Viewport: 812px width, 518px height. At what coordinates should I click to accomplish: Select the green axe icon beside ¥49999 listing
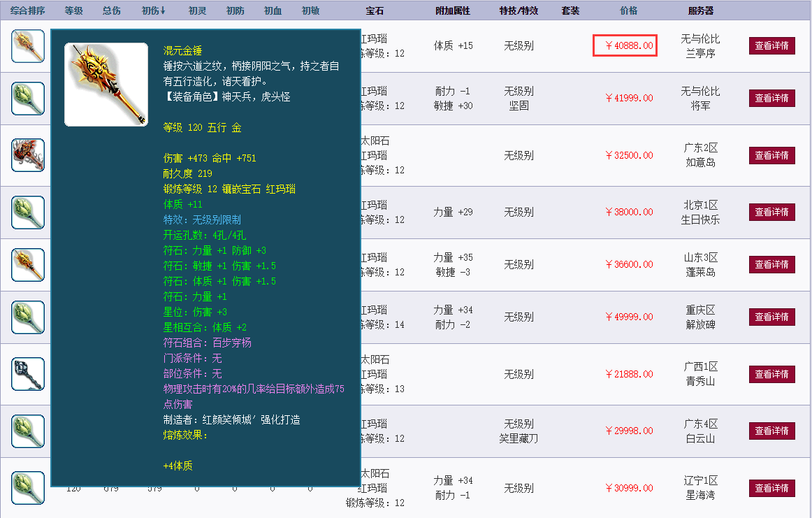tap(26, 316)
